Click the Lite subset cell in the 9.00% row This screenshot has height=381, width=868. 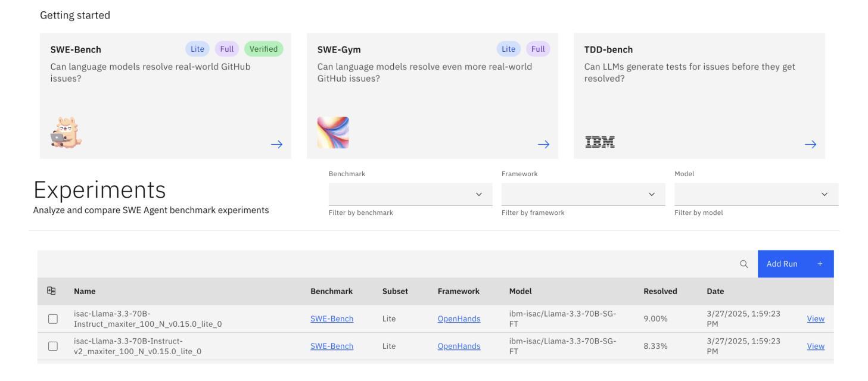(389, 318)
